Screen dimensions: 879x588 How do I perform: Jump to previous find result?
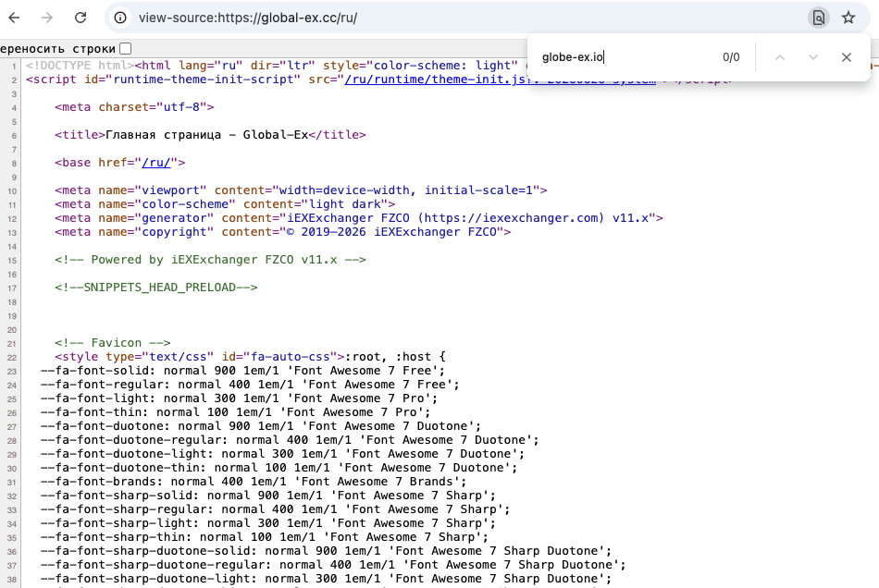780,57
